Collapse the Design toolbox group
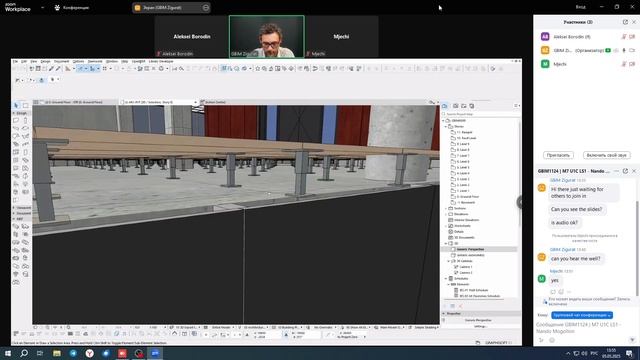Screen dimensions: 640x360 click(x=14, y=113)
